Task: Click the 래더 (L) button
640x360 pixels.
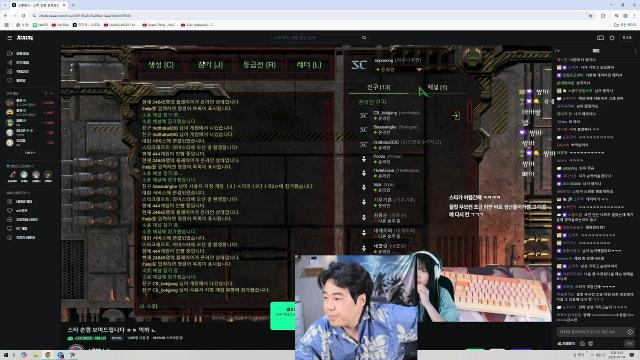Action: tap(309, 65)
